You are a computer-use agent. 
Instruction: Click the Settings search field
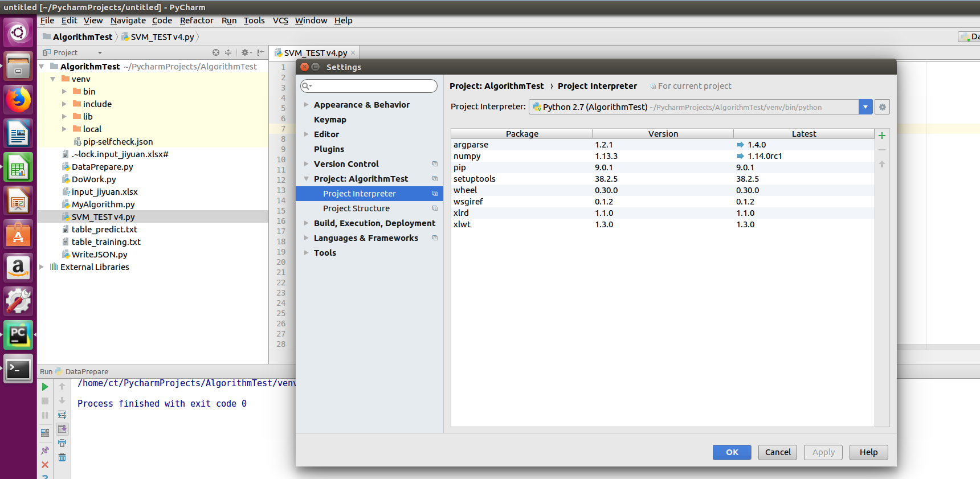[x=369, y=86]
